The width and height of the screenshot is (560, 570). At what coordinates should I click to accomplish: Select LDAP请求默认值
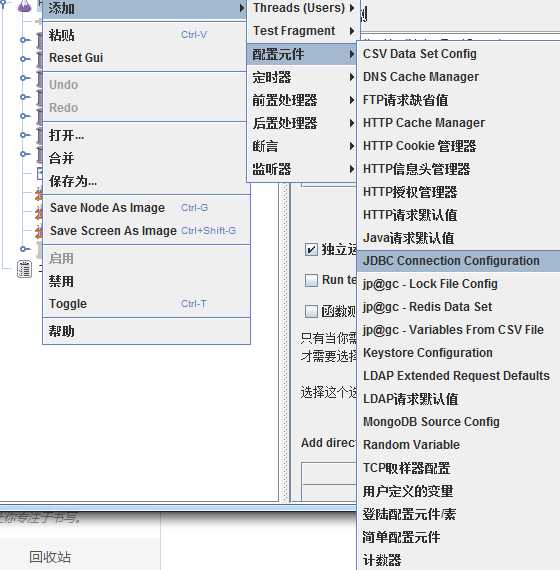(x=459, y=399)
